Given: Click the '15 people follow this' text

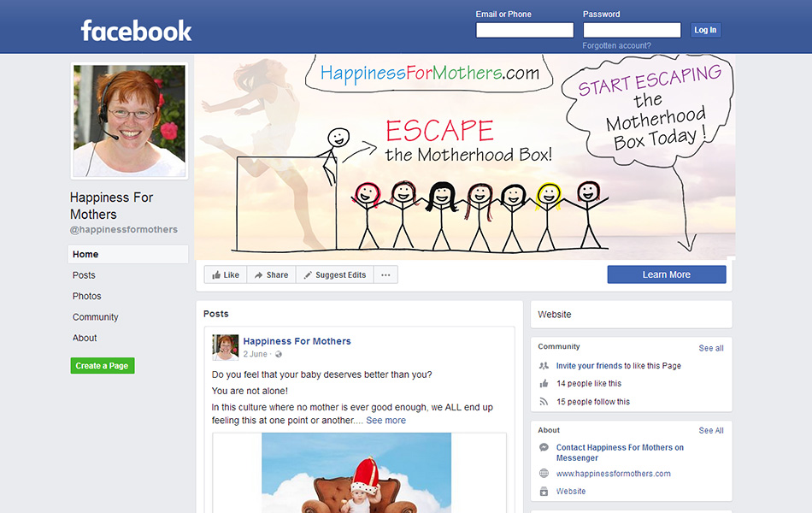Looking at the screenshot, I should (593, 402).
